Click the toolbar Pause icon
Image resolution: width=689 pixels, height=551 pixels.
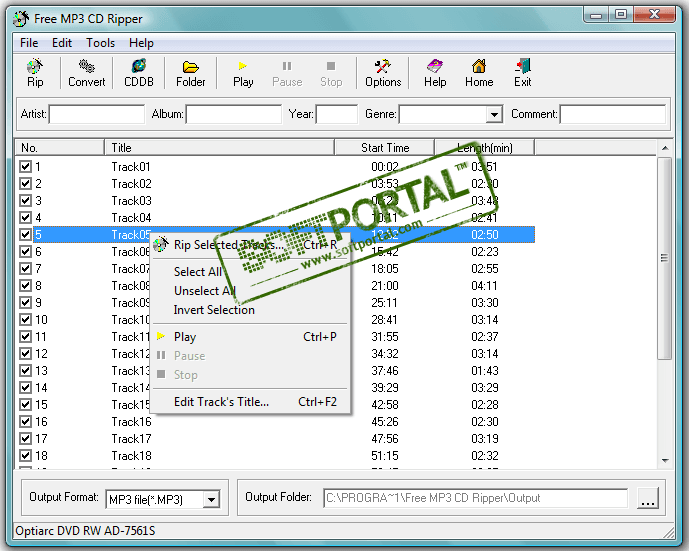tap(287, 72)
